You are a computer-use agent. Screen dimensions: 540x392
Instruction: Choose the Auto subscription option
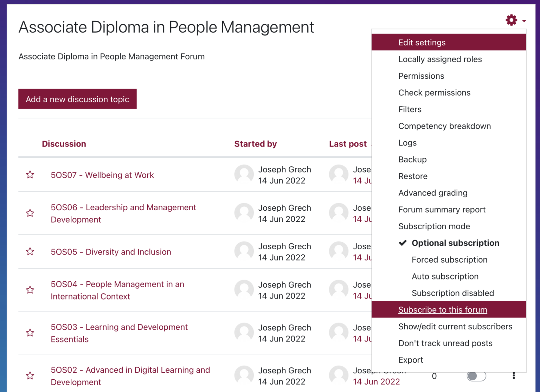[445, 276]
